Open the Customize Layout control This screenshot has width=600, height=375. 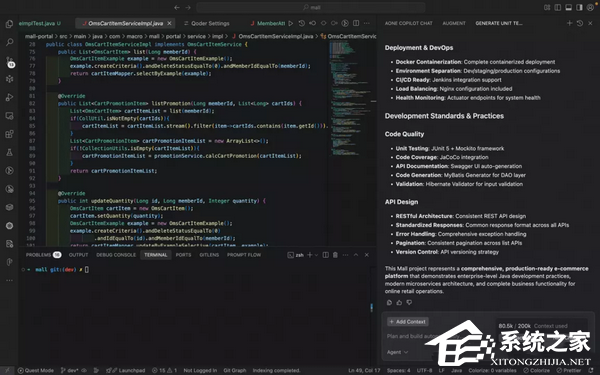547,7
